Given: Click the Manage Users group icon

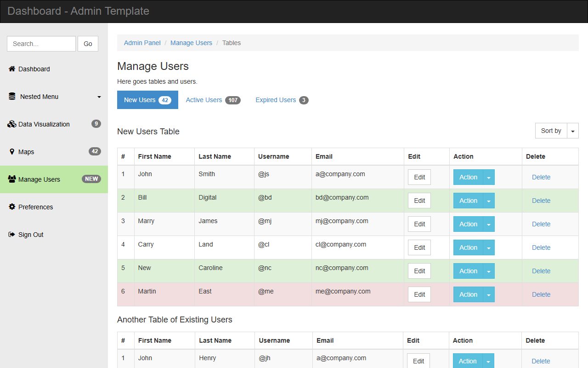Looking at the screenshot, I should click(x=12, y=179).
